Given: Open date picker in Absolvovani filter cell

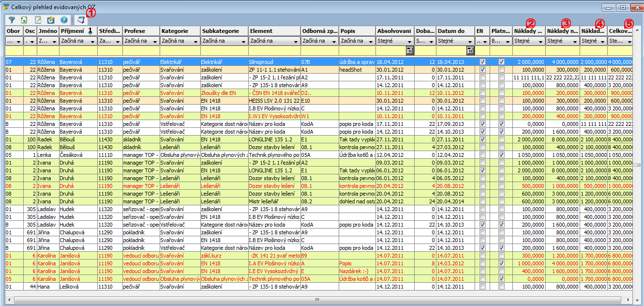Looking at the screenshot, I should coord(410,50).
